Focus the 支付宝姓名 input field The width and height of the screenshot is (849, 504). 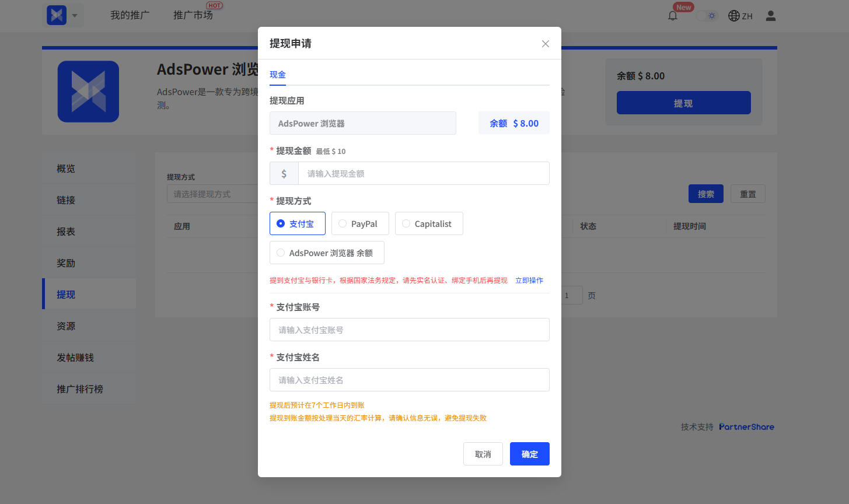(x=410, y=380)
